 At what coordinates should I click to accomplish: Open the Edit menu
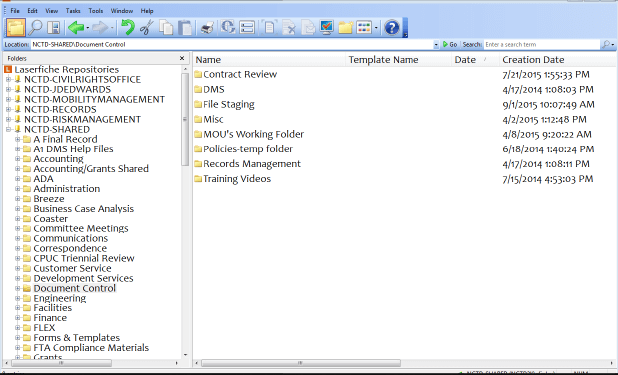(32, 11)
